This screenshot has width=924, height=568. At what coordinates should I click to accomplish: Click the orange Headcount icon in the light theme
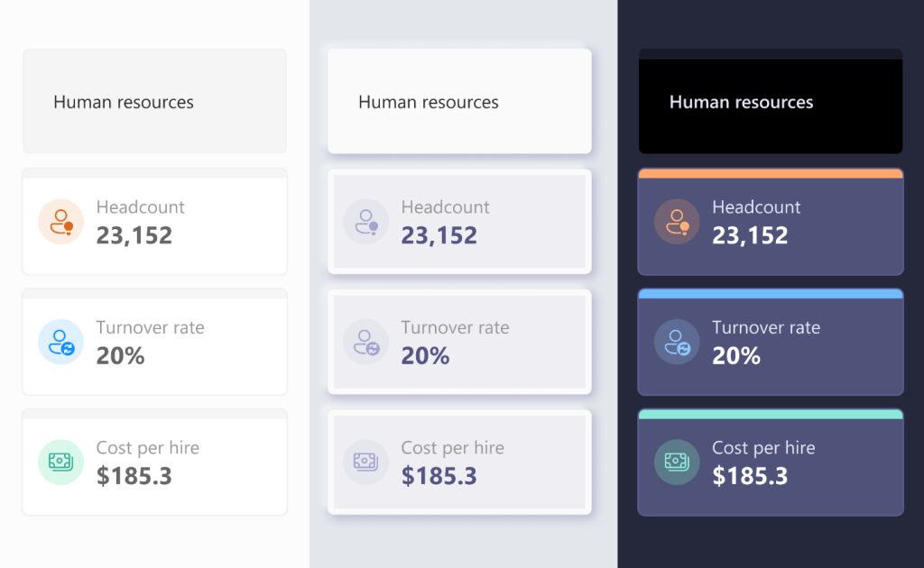click(61, 222)
